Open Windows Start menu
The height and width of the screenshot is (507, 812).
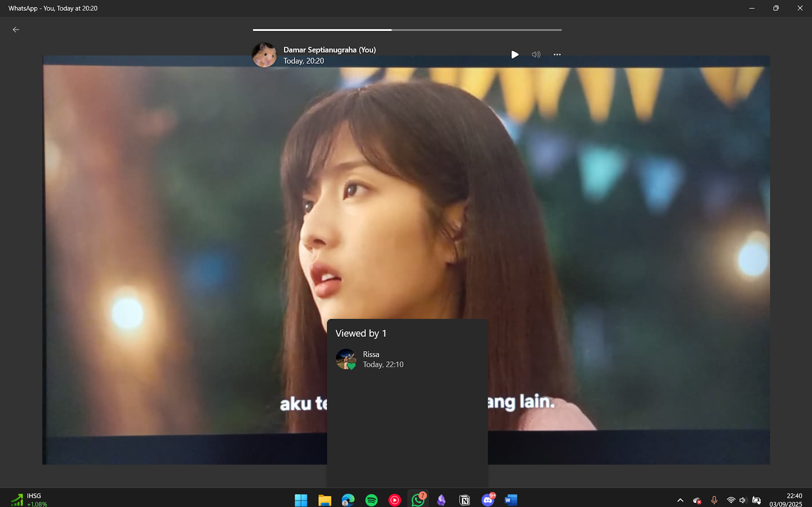click(x=301, y=500)
